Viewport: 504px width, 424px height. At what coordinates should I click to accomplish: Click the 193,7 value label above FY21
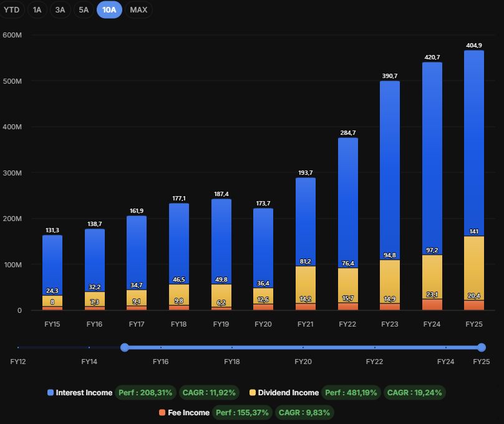[x=306, y=173]
